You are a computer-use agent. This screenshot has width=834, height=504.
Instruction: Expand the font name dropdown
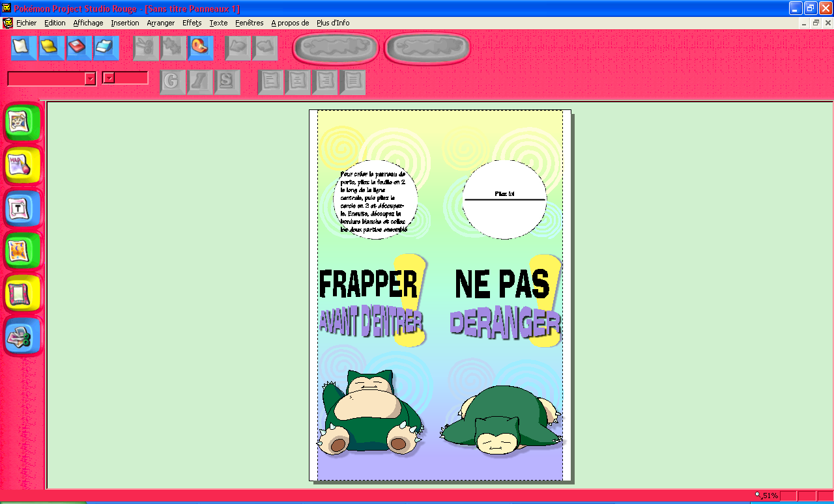point(90,79)
